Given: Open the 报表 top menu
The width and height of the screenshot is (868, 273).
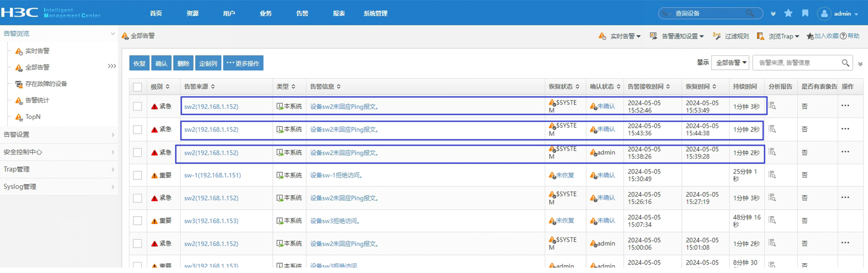Looking at the screenshot, I should click(339, 13).
